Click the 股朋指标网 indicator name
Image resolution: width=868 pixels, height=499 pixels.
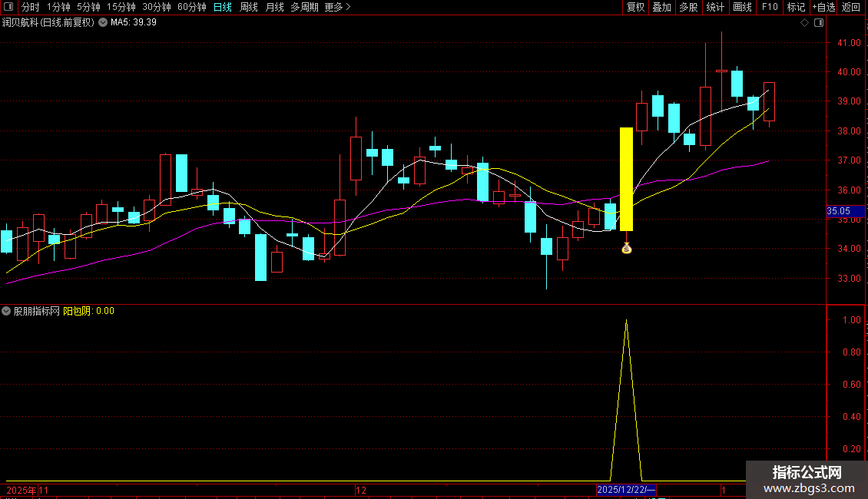[x=37, y=311]
